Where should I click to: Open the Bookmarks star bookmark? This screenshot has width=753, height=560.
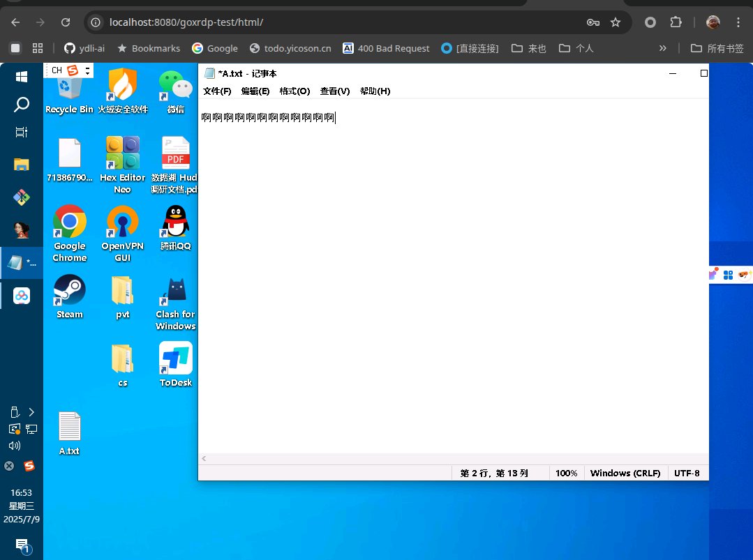point(149,48)
